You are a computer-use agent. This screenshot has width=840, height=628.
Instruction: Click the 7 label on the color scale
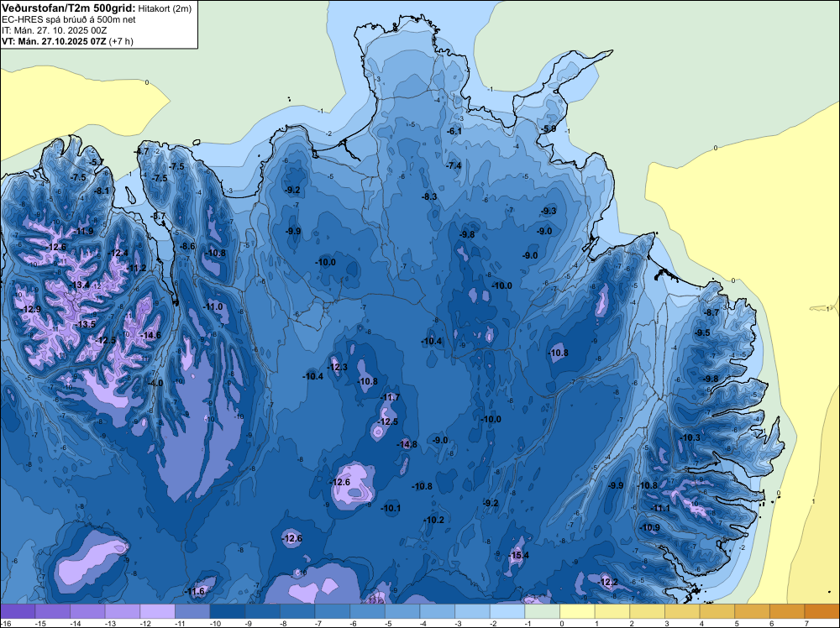[x=806, y=623]
